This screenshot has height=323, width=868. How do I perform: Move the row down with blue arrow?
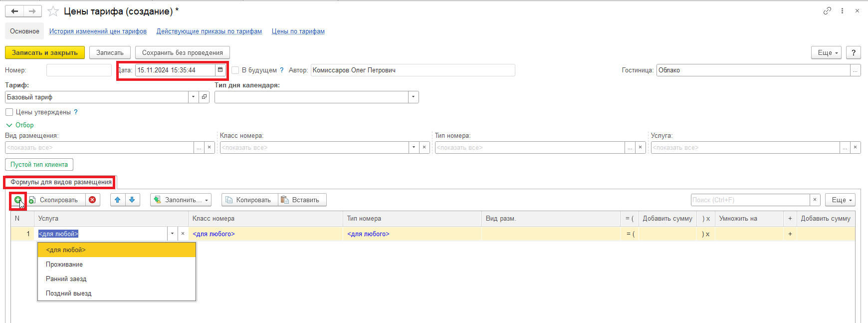point(132,200)
